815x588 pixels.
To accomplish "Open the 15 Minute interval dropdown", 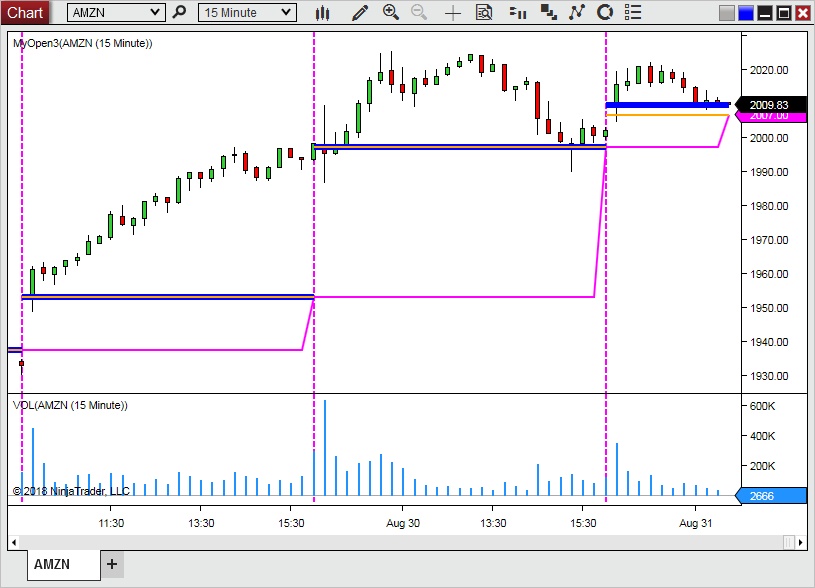I will tap(247, 12).
